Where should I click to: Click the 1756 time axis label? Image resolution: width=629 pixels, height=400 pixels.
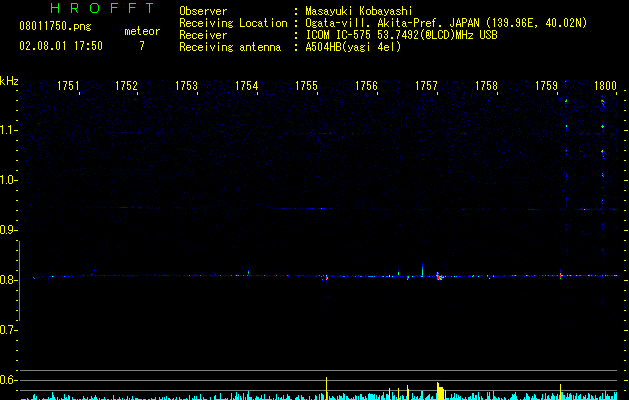(366, 86)
